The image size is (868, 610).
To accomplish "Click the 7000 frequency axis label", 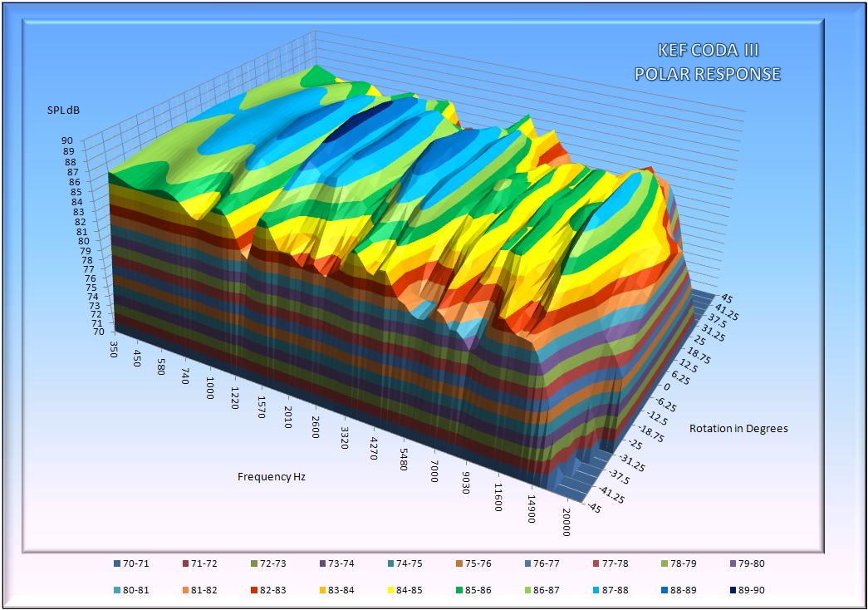I will (x=434, y=471).
